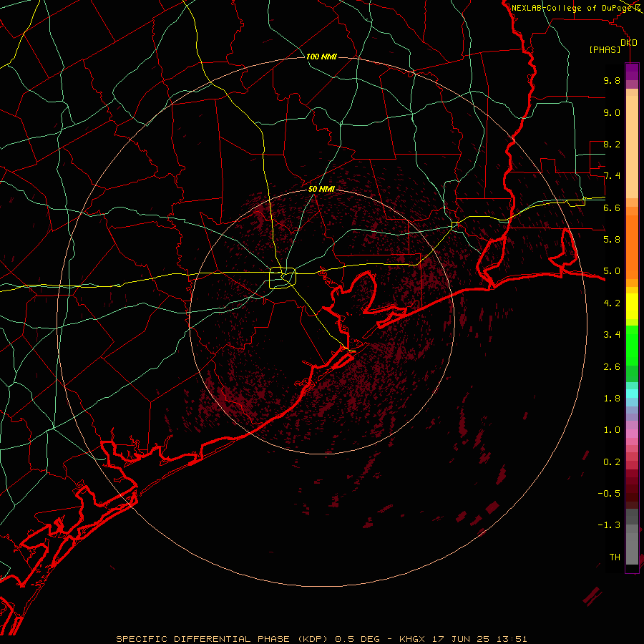The image size is (644, 644).
Task: Click the 0.2 scale value label
Action: pyautogui.click(x=612, y=462)
